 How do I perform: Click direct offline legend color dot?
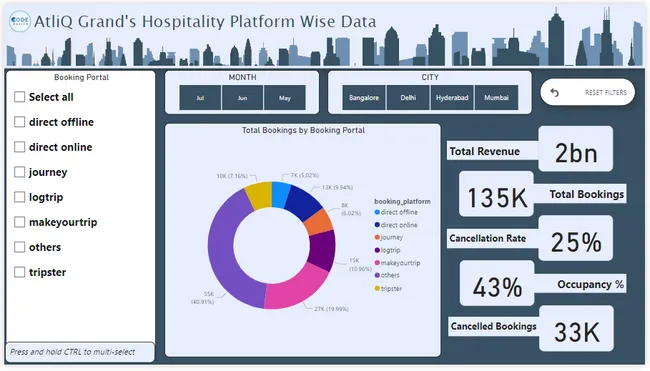click(377, 212)
